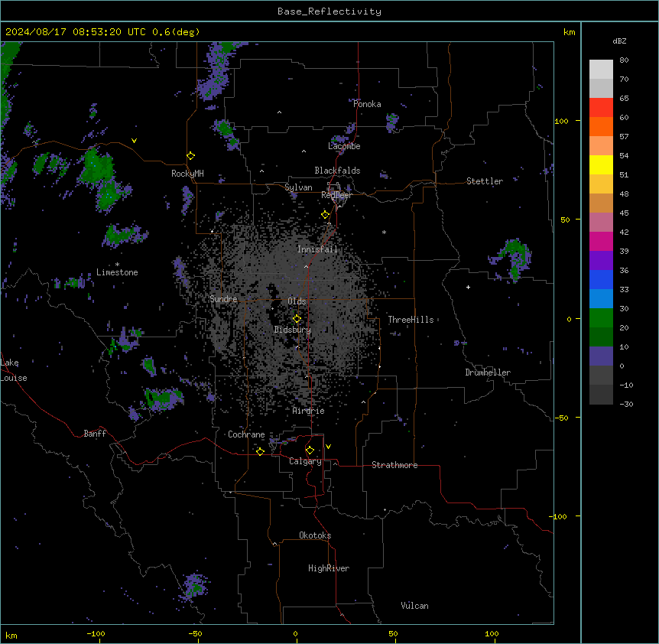Click the Didsbury town label
Screen dimensions: 659x644
[293, 330]
